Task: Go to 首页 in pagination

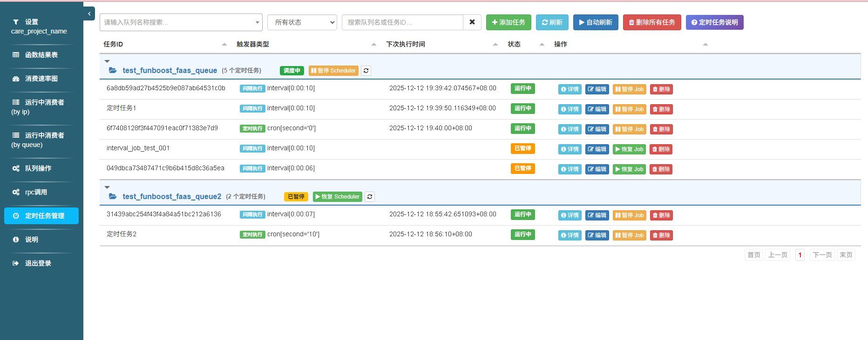Action: coord(754,255)
